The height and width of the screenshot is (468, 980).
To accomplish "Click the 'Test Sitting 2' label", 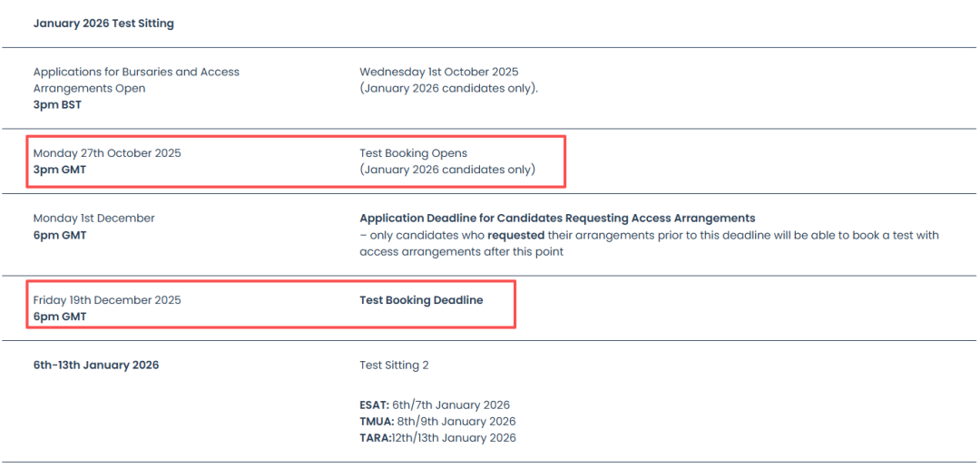I will pyautogui.click(x=394, y=366).
